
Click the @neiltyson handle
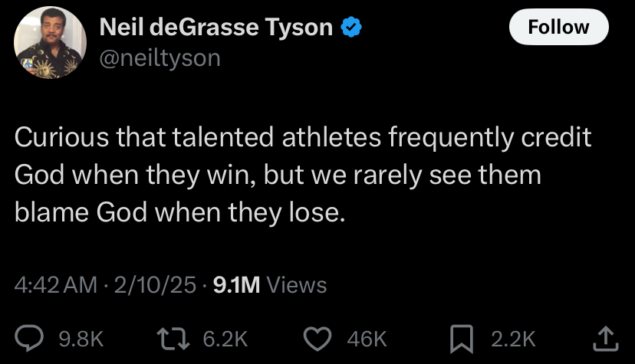(x=160, y=58)
